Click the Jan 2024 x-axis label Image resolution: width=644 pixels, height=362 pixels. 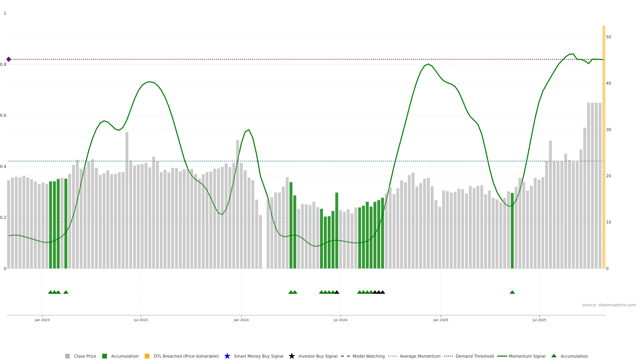(x=241, y=320)
